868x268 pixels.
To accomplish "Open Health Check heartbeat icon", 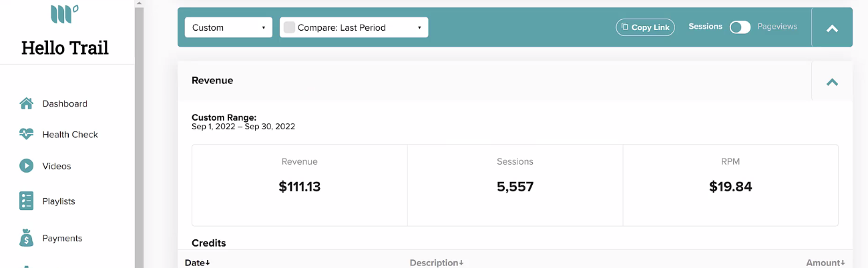I will (26, 134).
